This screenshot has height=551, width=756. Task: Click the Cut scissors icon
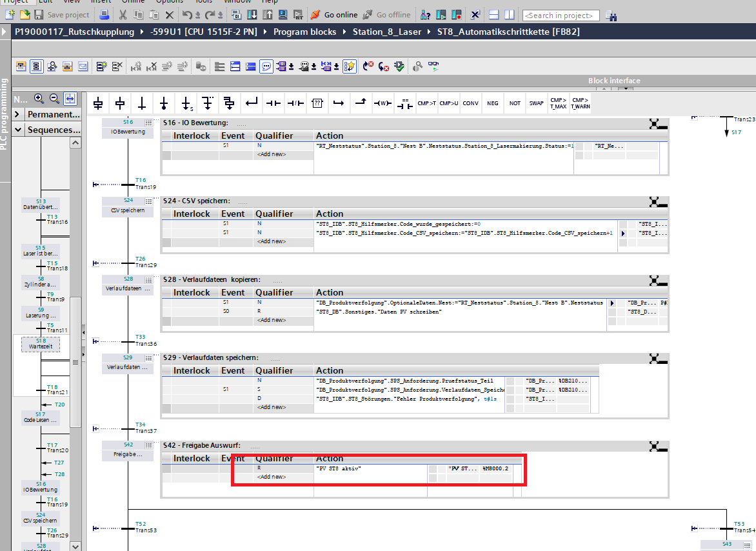(123, 14)
